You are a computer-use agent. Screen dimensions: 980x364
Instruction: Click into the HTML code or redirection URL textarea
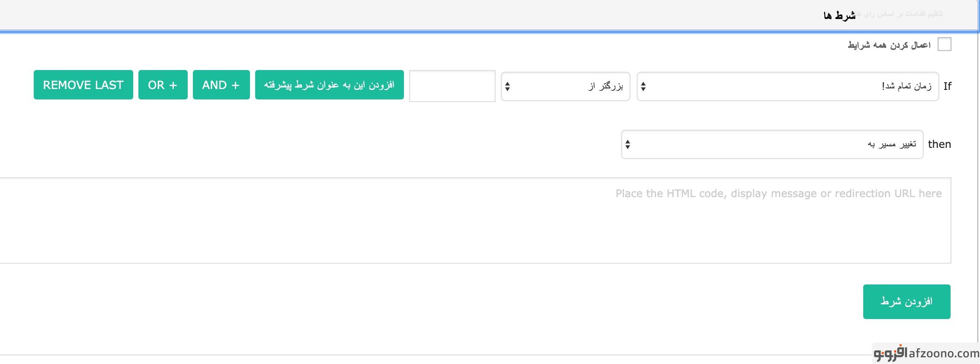475,220
